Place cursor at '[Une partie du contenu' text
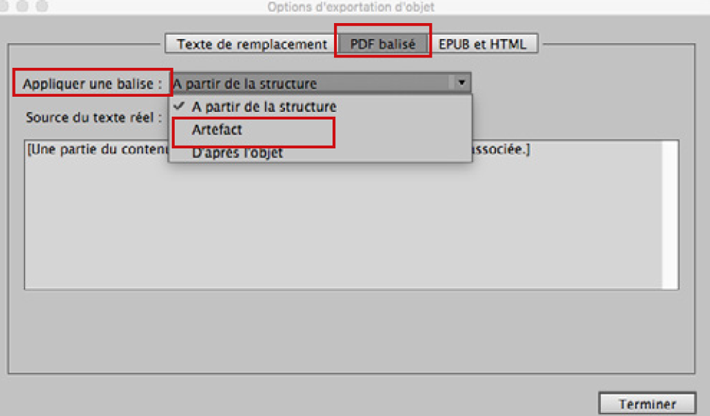 (x=97, y=149)
